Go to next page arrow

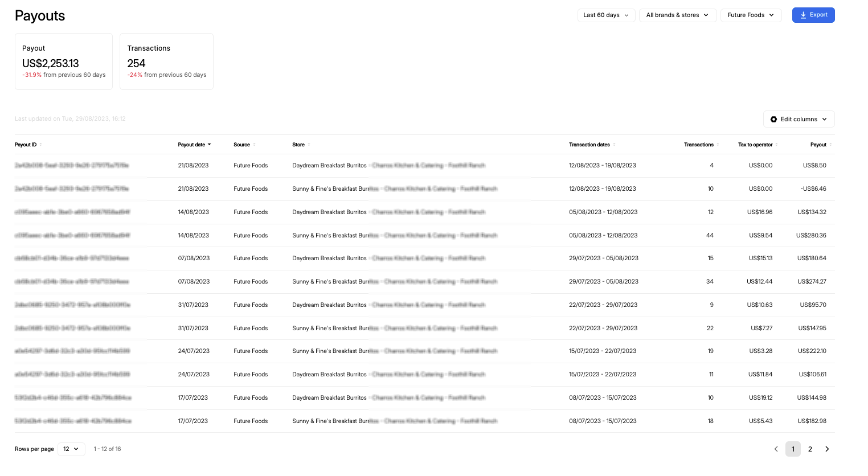[827, 449]
